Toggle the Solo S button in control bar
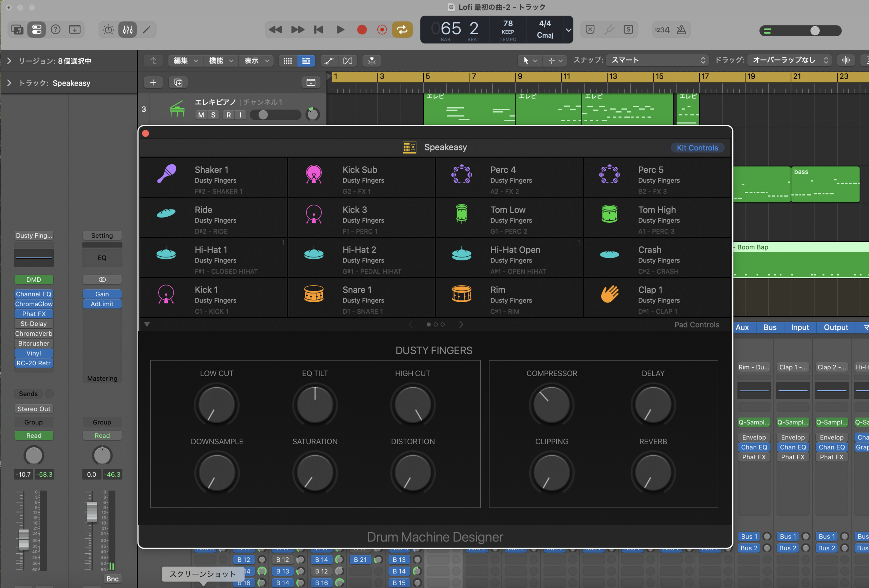The image size is (869, 588). tap(628, 30)
